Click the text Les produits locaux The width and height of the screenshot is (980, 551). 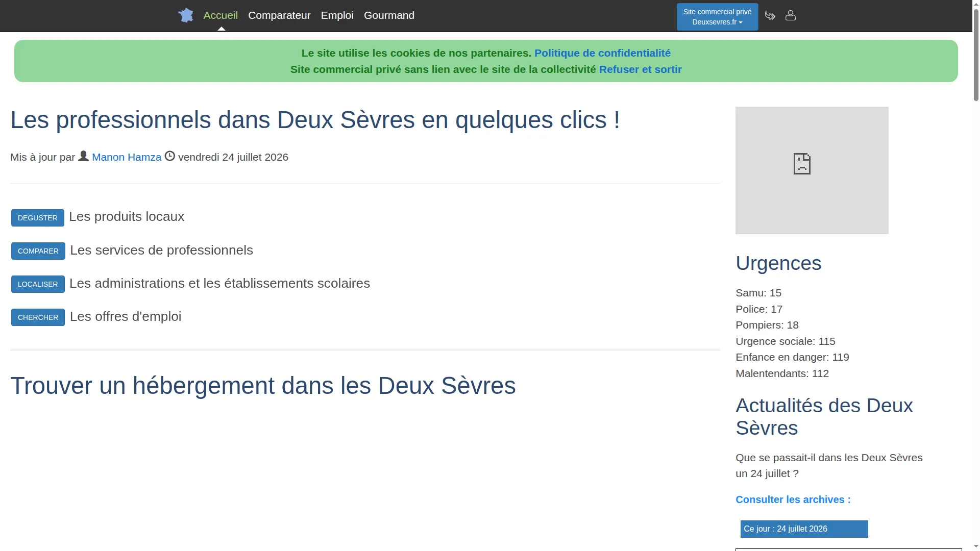point(127,216)
